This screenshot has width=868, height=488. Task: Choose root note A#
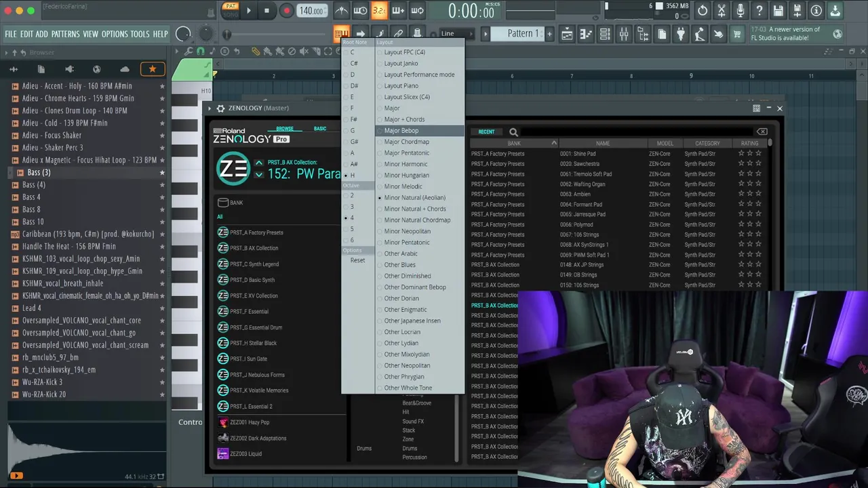[354, 164]
